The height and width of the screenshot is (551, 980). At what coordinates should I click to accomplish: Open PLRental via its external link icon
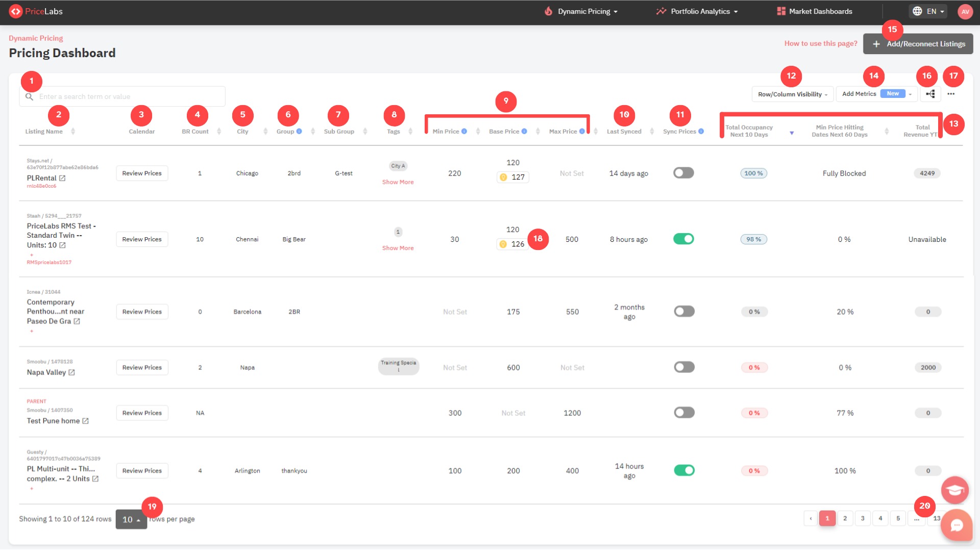point(63,178)
